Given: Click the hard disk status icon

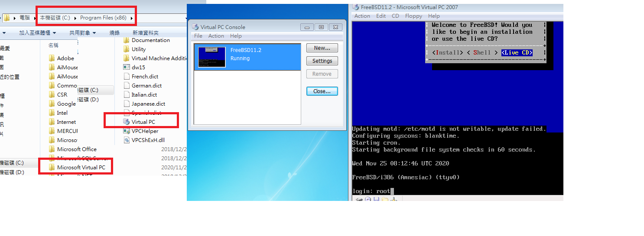Looking at the screenshot, I should (x=359, y=199).
